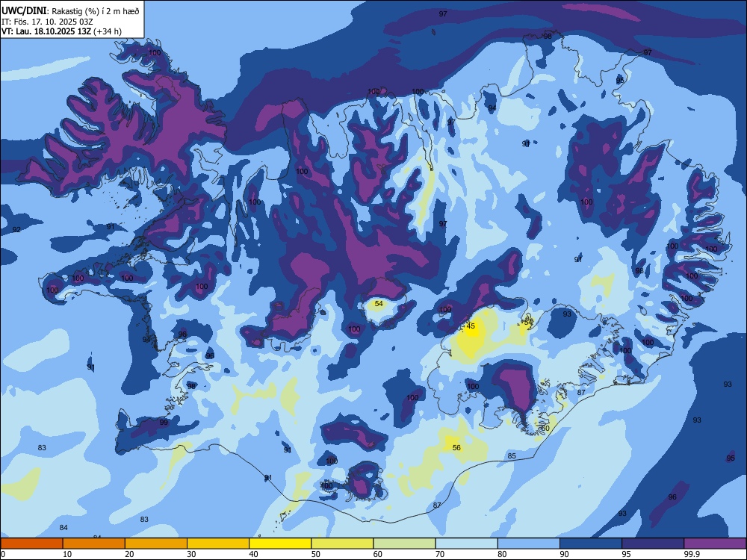Click the 95–99.9 dark navy legend swatch

click(653, 544)
